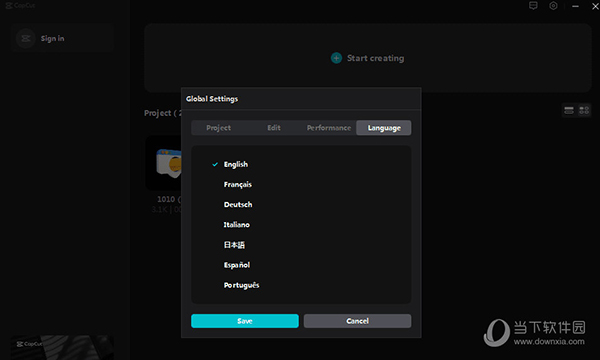Open the 1010 project thumbnail

[164, 163]
